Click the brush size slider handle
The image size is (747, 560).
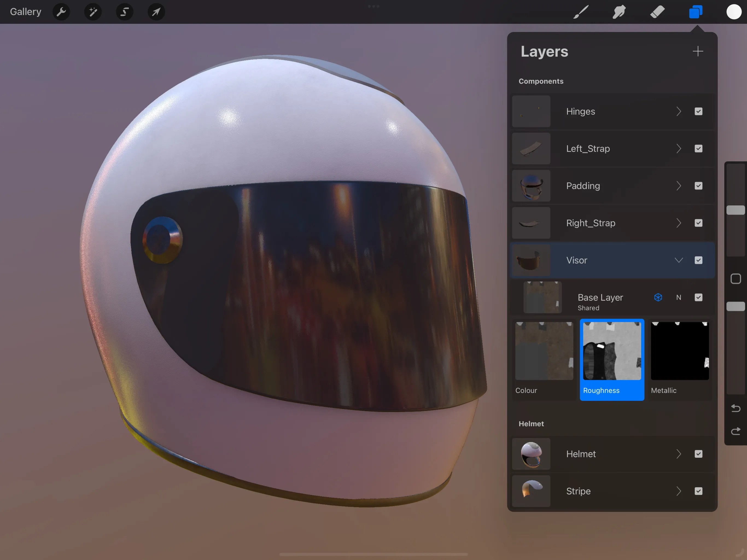tap(736, 209)
